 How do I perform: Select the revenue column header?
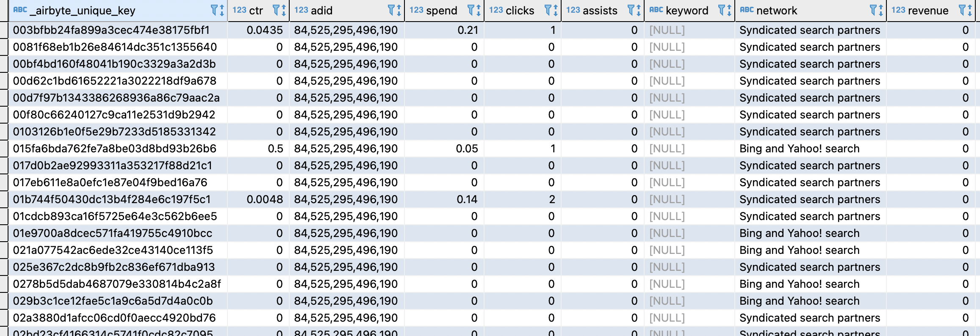click(931, 11)
